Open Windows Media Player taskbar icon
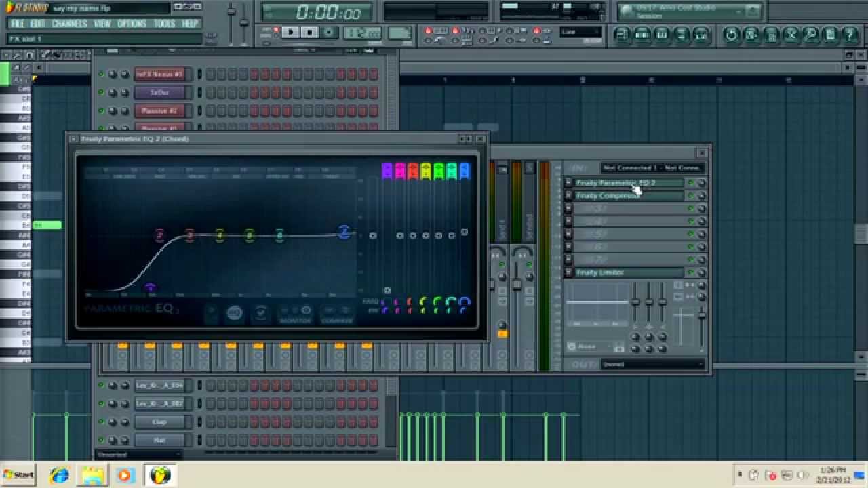Image resolution: width=868 pixels, height=488 pixels. (125, 474)
